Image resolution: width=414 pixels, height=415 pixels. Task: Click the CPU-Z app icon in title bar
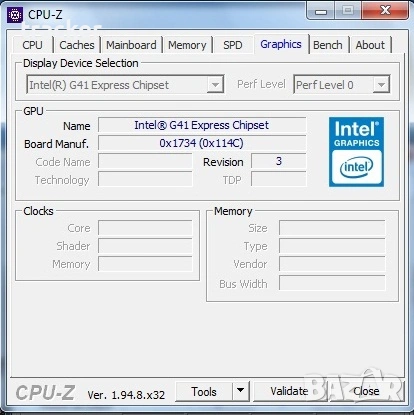(15, 14)
